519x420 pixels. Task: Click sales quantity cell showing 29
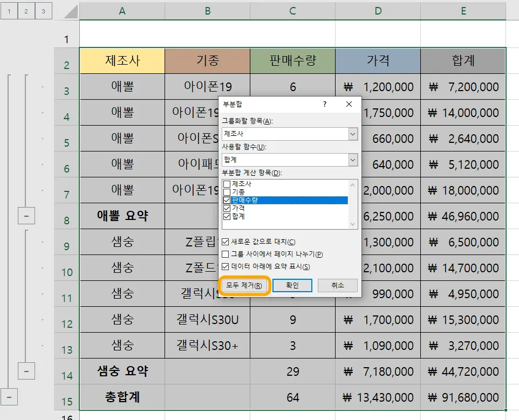point(292,371)
